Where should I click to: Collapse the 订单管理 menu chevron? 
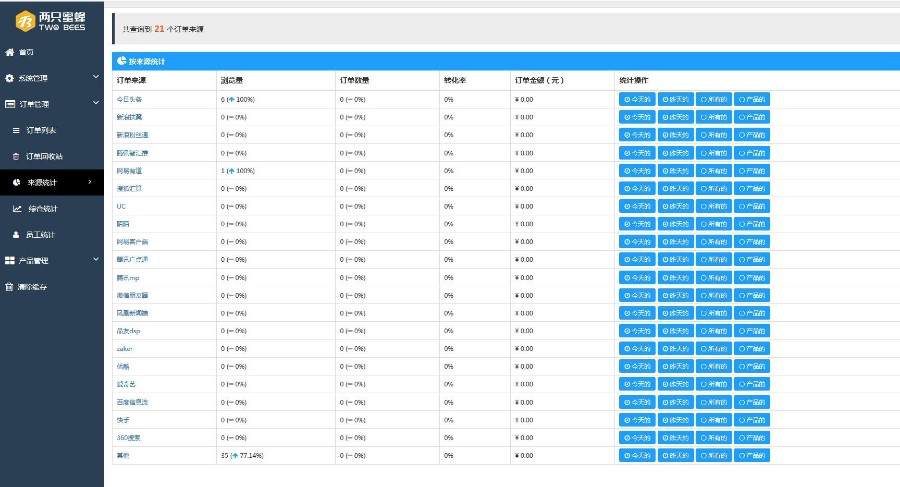95,104
